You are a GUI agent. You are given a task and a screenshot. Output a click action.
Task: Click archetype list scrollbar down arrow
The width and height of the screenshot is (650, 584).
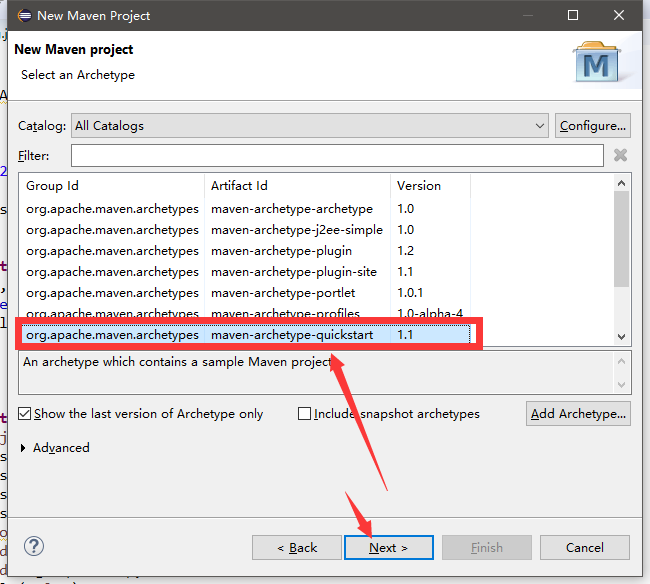point(621,337)
